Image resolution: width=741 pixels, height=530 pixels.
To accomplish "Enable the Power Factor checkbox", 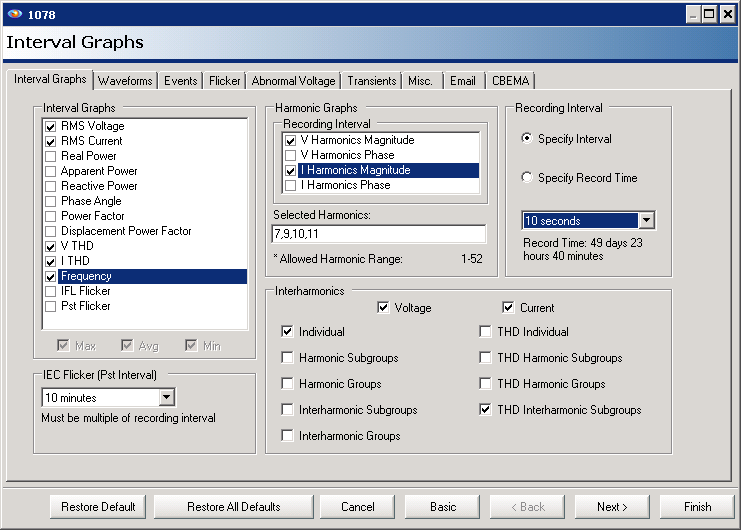I will (x=51, y=216).
